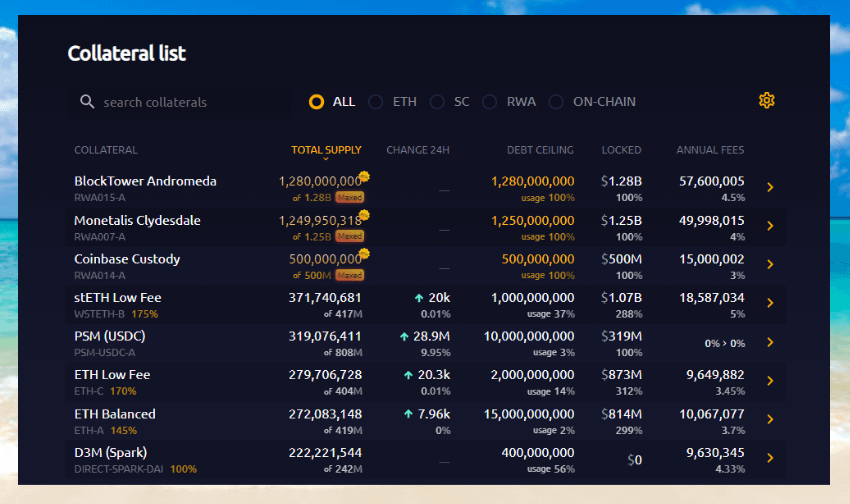Select the RWA filter radio button
850x504 pixels.
tap(489, 102)
